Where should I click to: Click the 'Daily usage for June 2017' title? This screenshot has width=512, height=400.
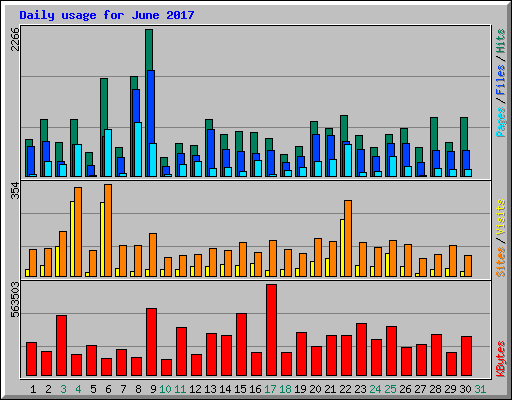(107, 15)
